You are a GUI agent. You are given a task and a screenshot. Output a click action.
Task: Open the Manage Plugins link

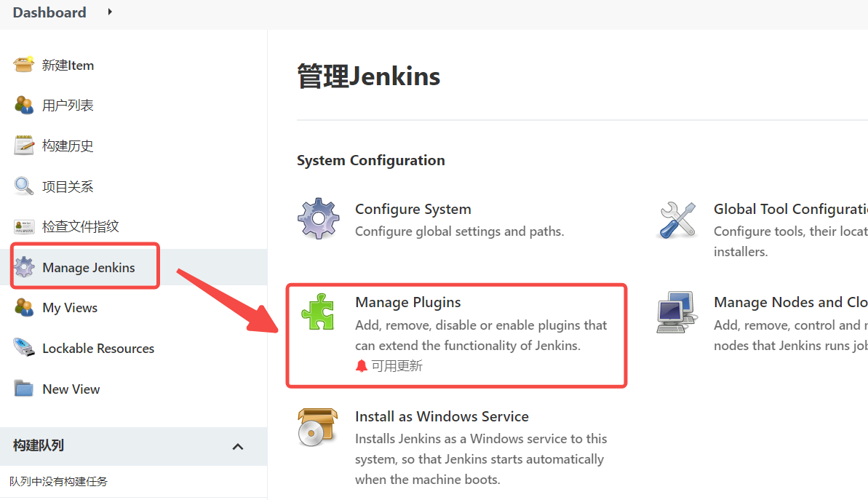click(x=407, y=302)
